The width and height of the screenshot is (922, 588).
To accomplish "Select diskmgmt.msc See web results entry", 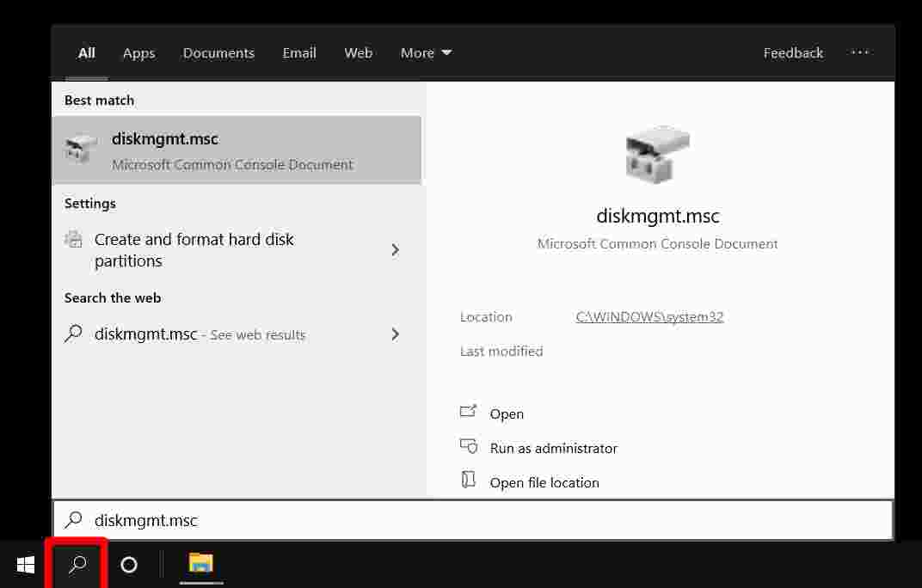I will click(x=237, y=334).
